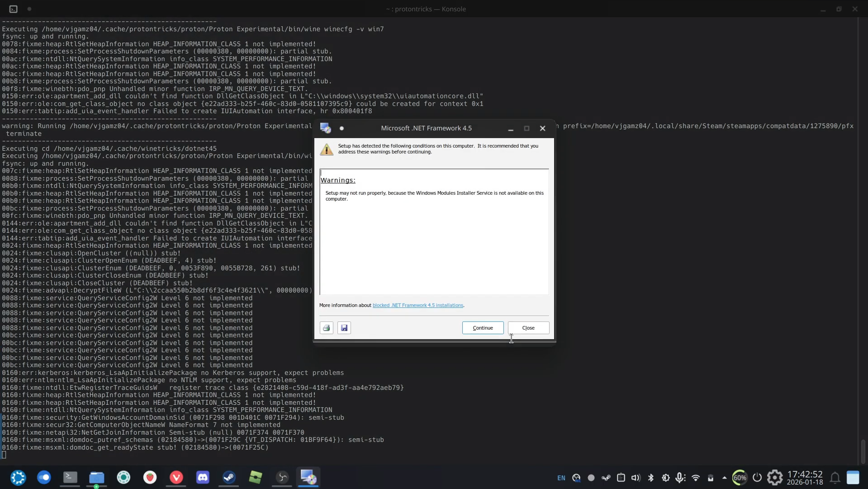Click the warning triangle icon in the setup dialog
The height and width of the screenshot is (489, 868).
pyautogui.click(x=327, y=149)
